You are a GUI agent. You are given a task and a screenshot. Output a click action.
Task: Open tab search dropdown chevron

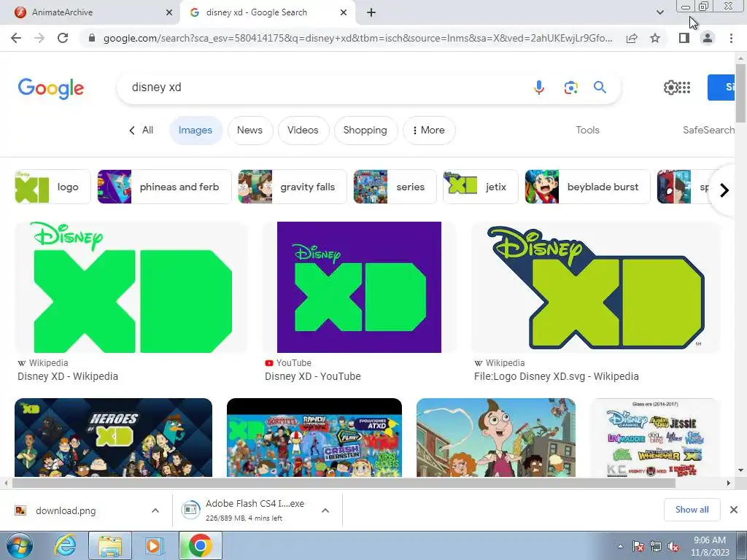659,12
